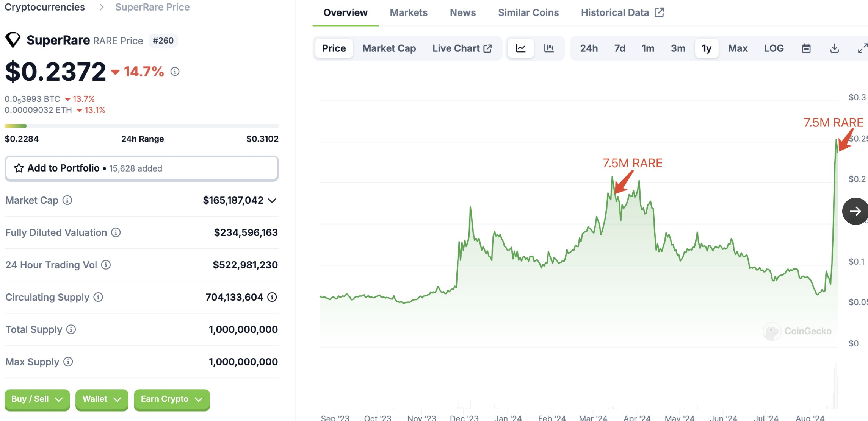Click the next arrow circle button

point(855,211)
